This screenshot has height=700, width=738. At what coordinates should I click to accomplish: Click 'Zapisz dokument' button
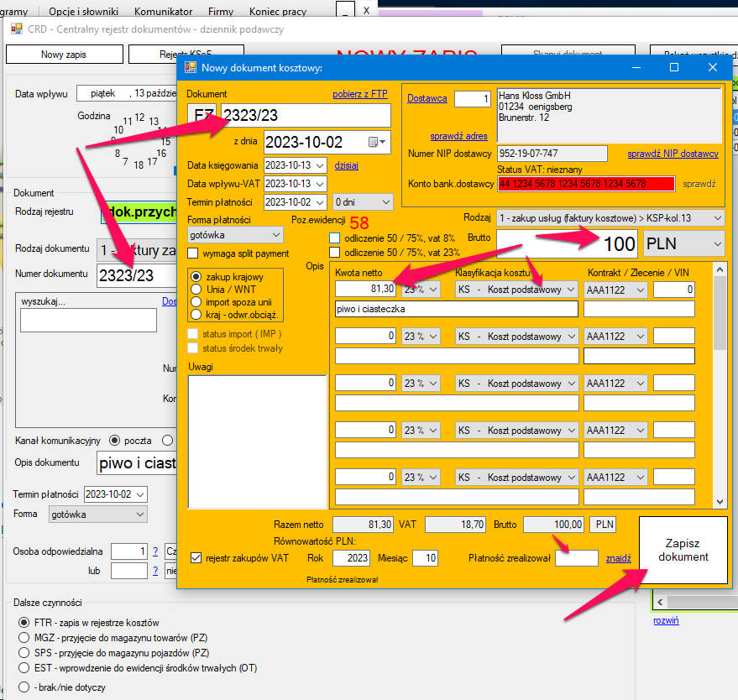point(683,550)
